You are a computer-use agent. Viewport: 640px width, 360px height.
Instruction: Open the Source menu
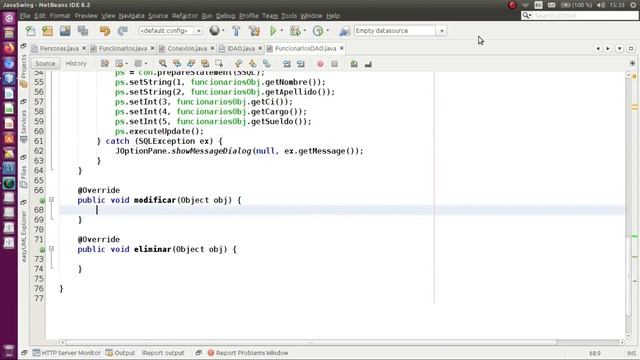158,16
